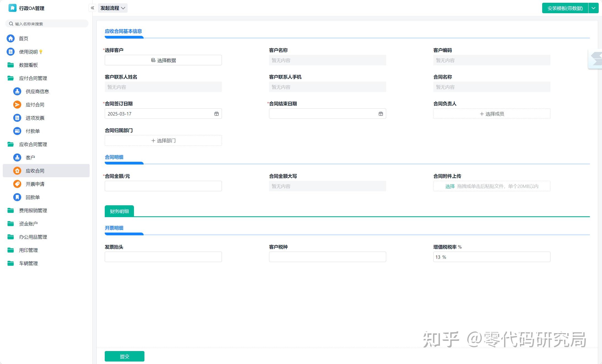The height and width of the screenshot is (364, 602).
Task: Open the 发起流程 dropdown
Action: 112,8
